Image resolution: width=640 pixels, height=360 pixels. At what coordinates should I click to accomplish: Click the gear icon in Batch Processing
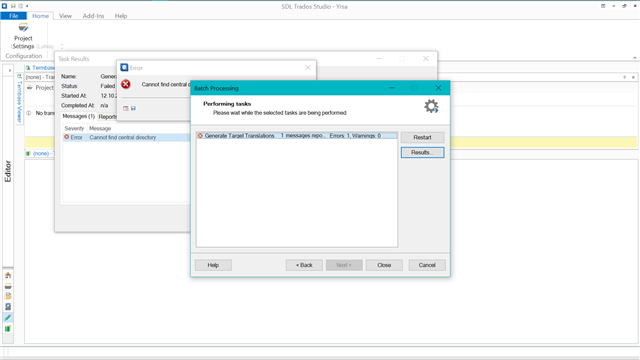(431, 106)
